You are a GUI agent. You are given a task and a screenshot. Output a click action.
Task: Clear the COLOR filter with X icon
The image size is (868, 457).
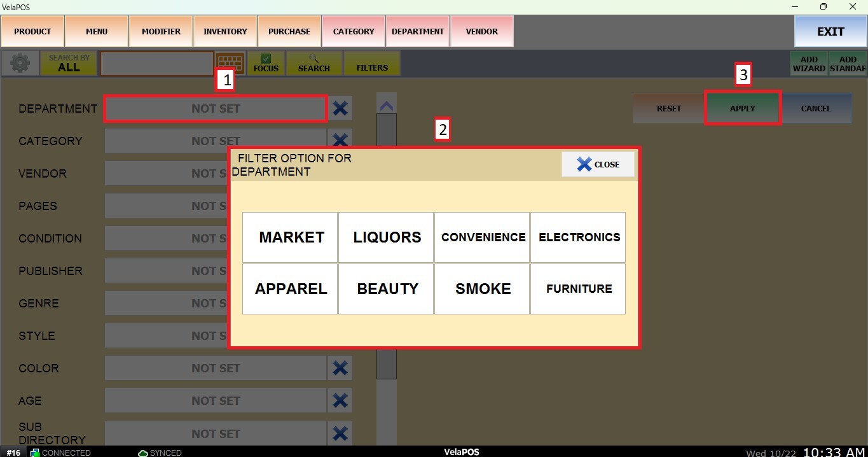[340, 368]
